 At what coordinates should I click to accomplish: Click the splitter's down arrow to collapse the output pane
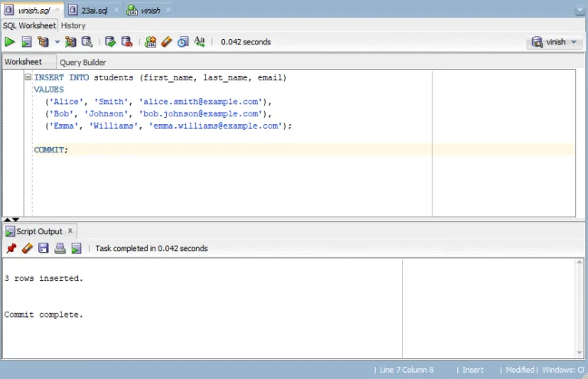coord(15,220)
